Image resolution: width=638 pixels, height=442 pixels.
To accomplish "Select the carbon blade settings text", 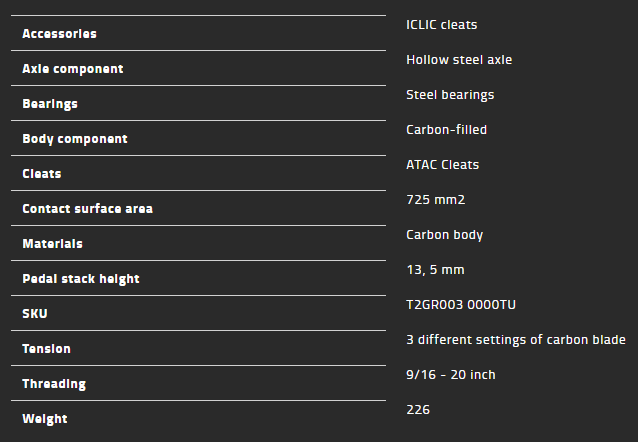I will (515, 339).
